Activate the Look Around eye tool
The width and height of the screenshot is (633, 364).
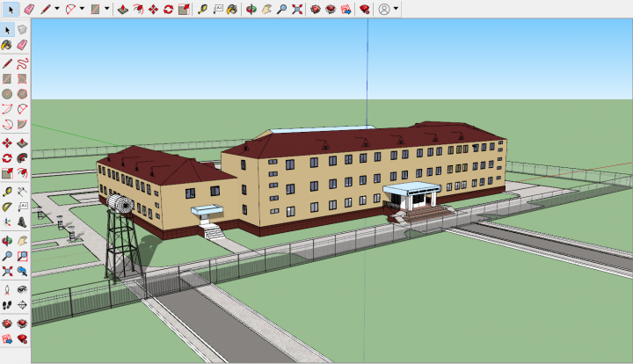click(x=22, y=290)
